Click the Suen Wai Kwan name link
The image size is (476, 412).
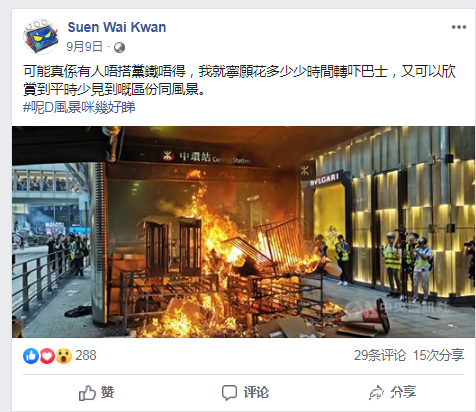coord(117,27)
